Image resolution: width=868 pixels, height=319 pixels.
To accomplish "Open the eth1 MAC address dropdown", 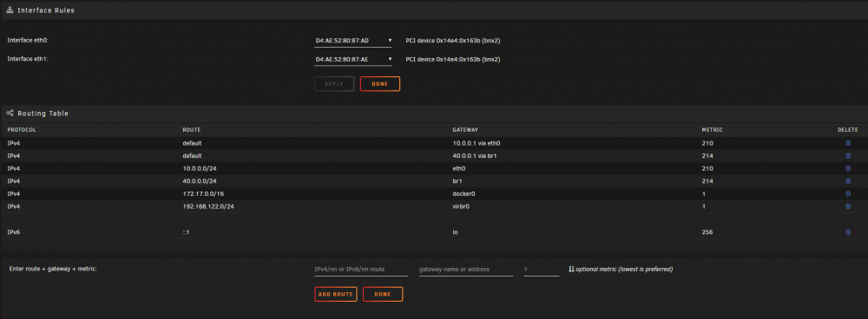I will click(352, 59).
